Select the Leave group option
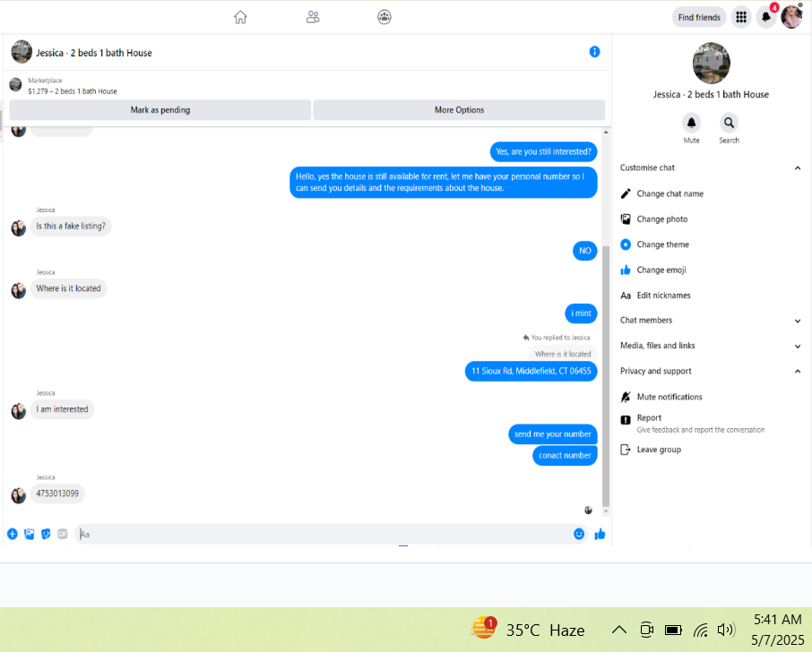The width and height of the screenshot is (812, 652). (659, 450)
